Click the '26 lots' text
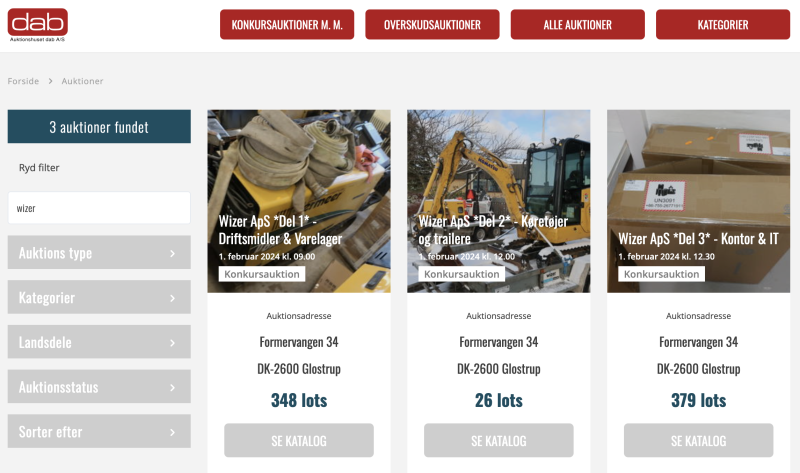This screenshot has width=800, height=473. 498,401
